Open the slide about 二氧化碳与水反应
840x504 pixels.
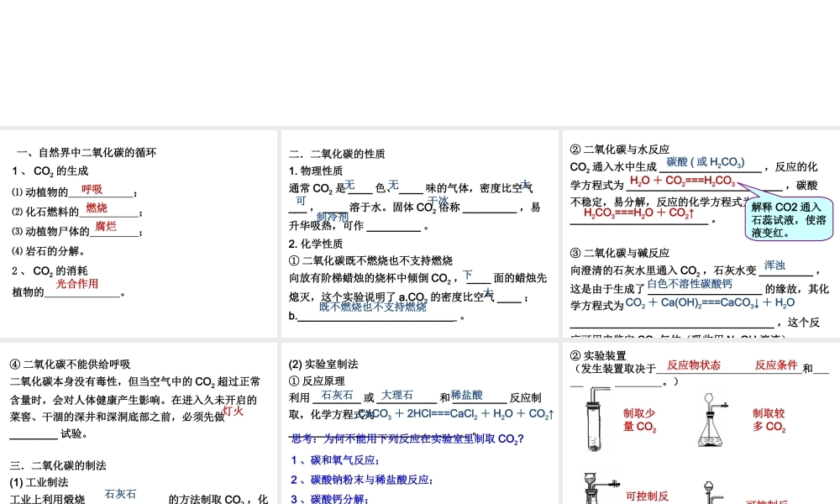coord(701,234)
